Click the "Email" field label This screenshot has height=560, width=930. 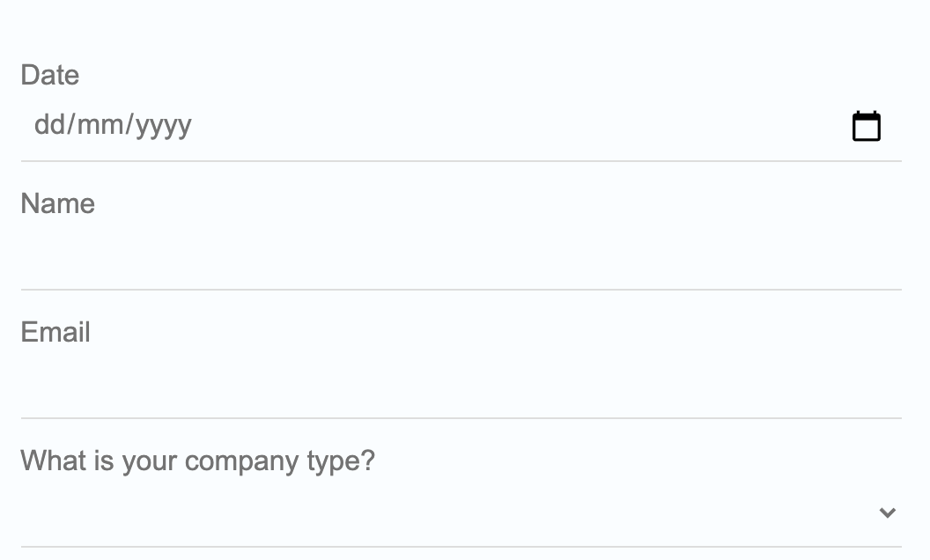pyautogui.click(x=55, y=332)
